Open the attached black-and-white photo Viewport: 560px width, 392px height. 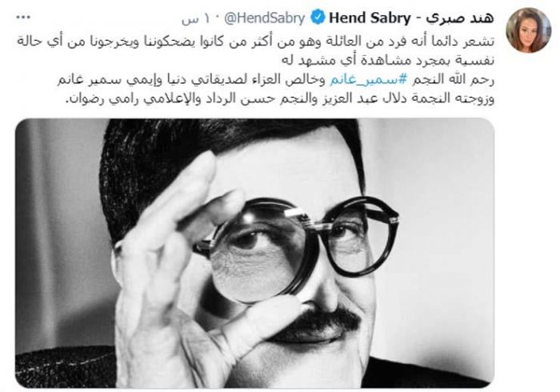(x=254, y=253)
